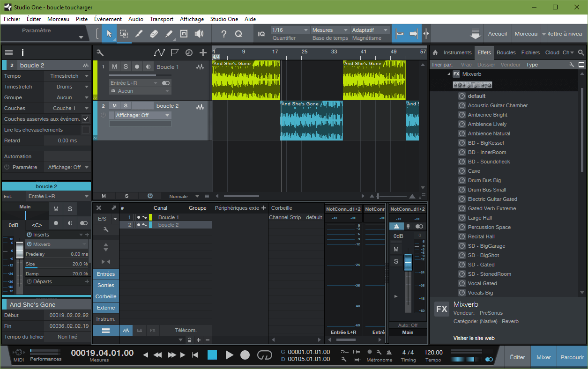Screen dimensions: 588x369
Task: Tick the Lire les chevauchements checkbox
Action: click(86, 130)
